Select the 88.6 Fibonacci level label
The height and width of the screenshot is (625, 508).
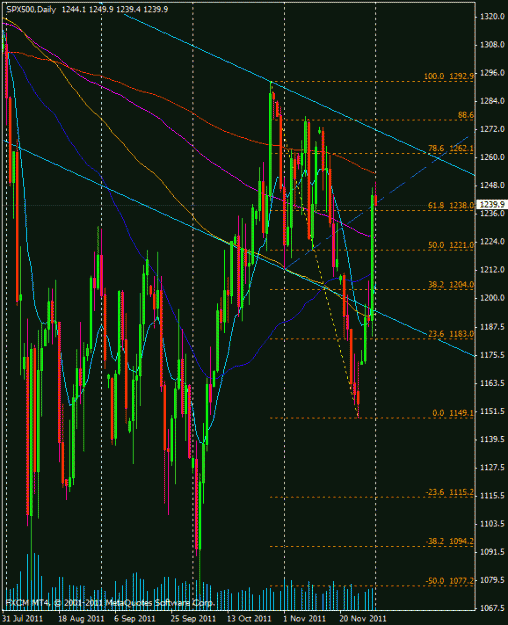coord(466,115)
